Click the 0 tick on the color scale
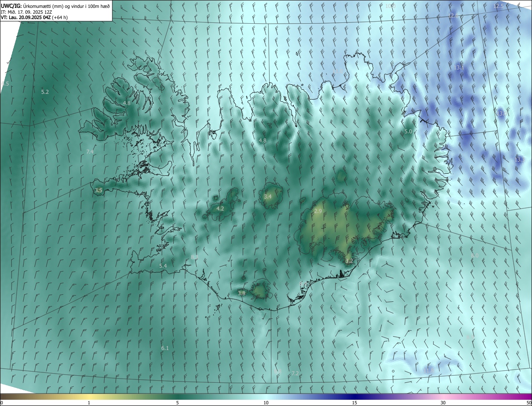This screenshot has width=532, height=406. pos(2,403)
